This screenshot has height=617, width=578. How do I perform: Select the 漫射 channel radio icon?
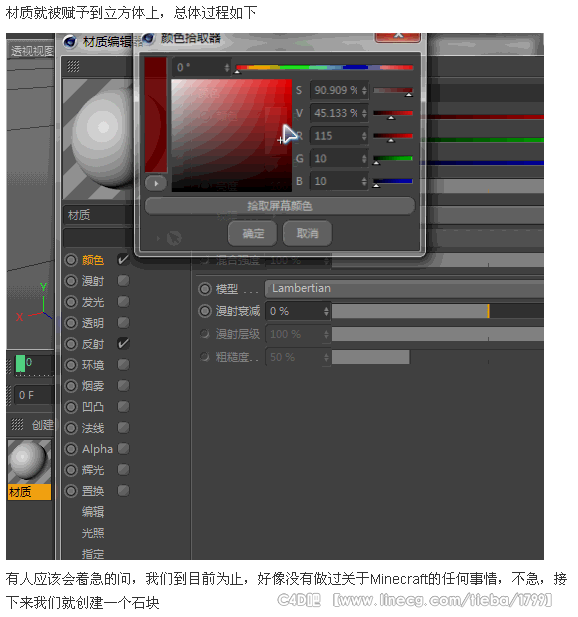(71, 281)
